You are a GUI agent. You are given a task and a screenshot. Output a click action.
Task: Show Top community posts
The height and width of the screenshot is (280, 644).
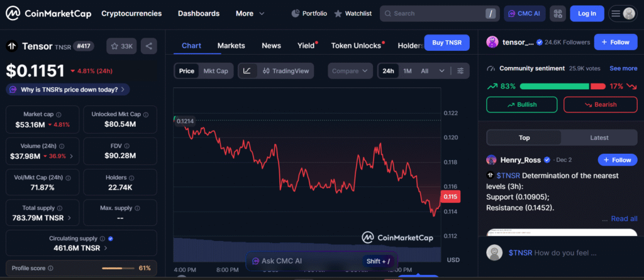click(524, 137)
